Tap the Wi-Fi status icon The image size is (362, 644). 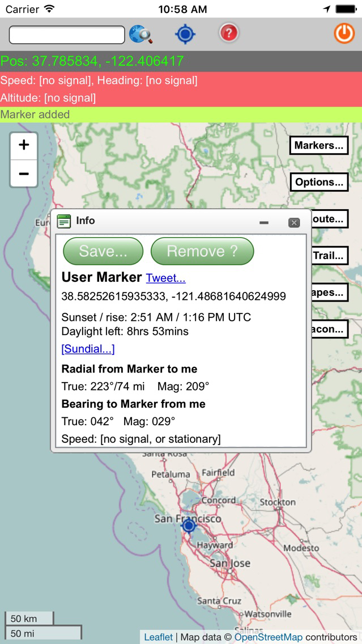(x=49, y=9)
